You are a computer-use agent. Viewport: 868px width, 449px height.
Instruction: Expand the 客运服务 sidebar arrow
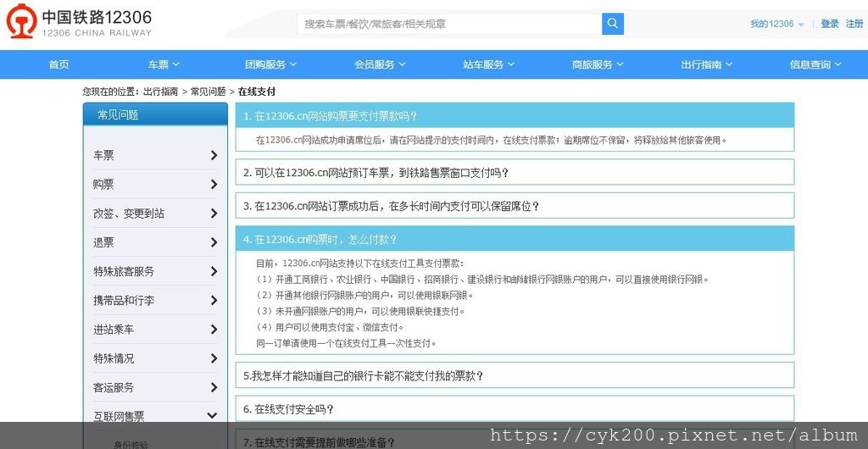coord(214,388)
